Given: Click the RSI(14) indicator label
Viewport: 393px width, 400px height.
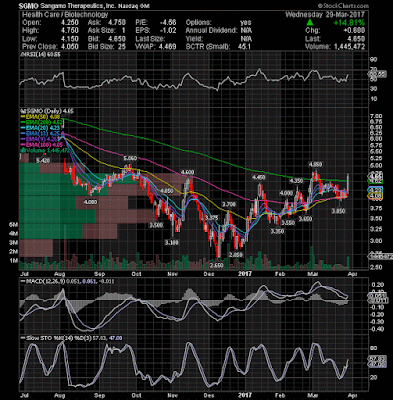Looking at the screenshot, I should tap(41, 55).
